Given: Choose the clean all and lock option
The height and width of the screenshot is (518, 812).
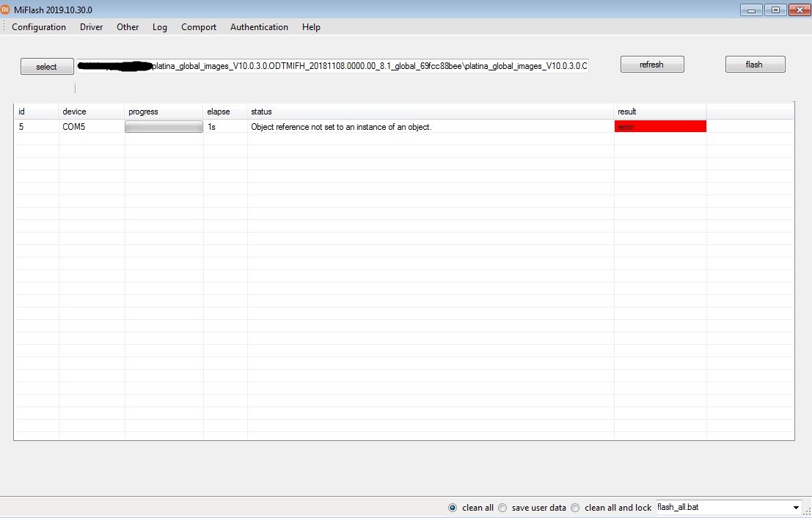Looking at the screenshot, I should pos(575,508).
